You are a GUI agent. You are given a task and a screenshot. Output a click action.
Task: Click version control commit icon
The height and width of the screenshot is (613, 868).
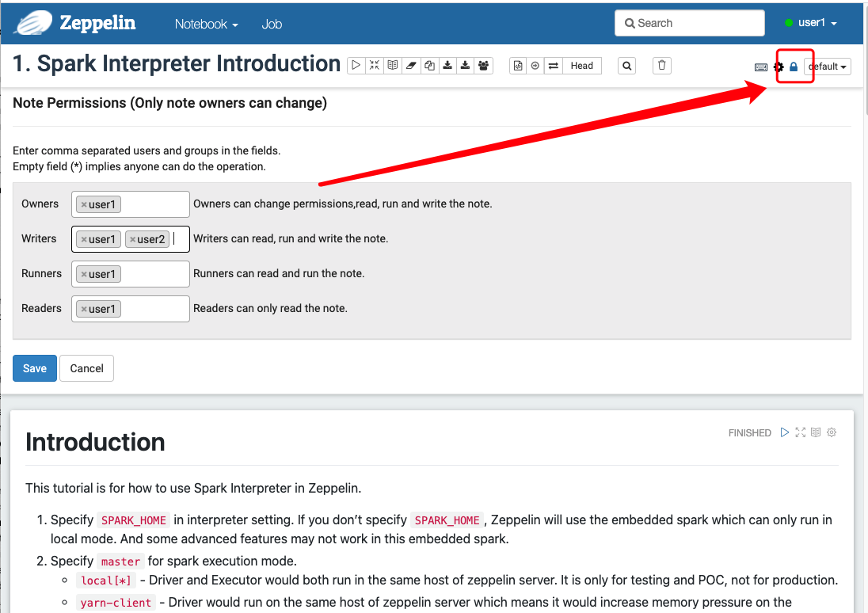click(518, 66)
